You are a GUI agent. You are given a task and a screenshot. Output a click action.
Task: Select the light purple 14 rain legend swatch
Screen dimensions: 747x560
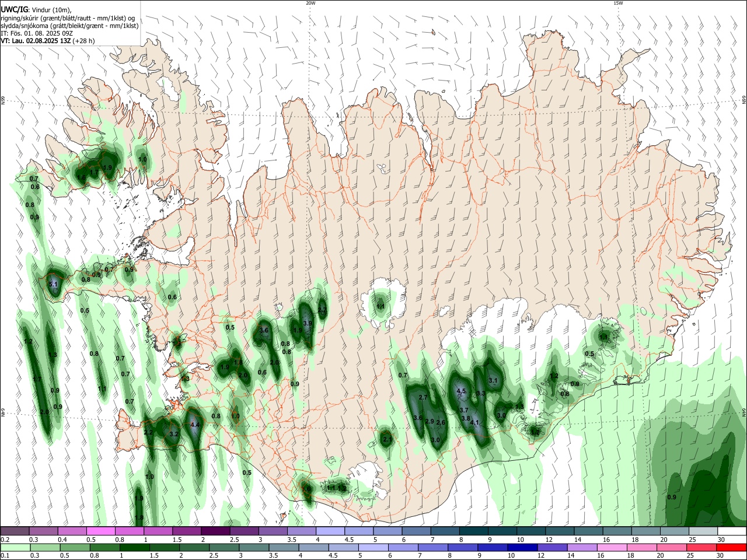[582, 547]
